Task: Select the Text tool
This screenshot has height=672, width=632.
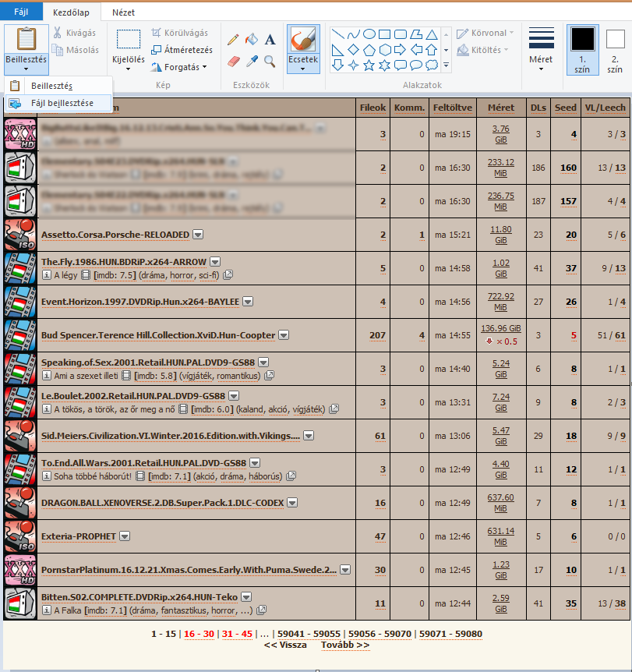Action: point(270,39)
